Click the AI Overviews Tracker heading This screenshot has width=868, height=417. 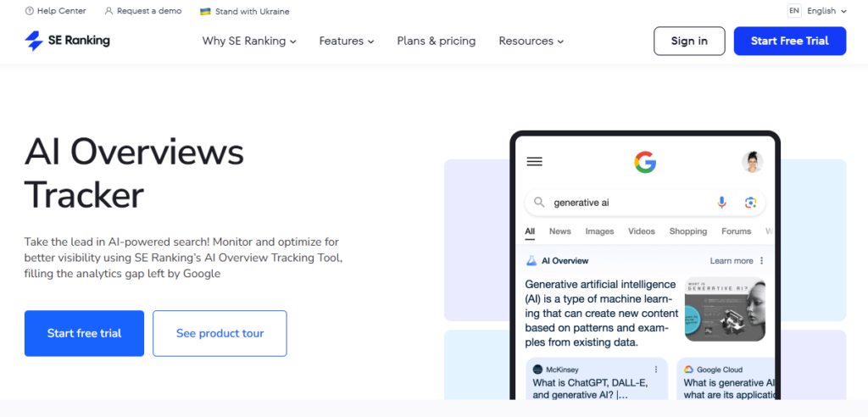tap(134, 173)
